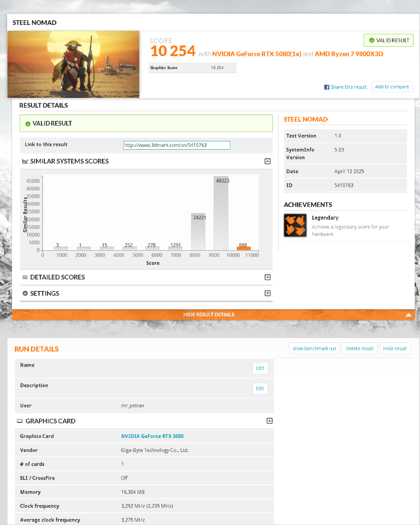Edit the run Name field
Viewport: 420px width, 525px height.
click(260, 368)
